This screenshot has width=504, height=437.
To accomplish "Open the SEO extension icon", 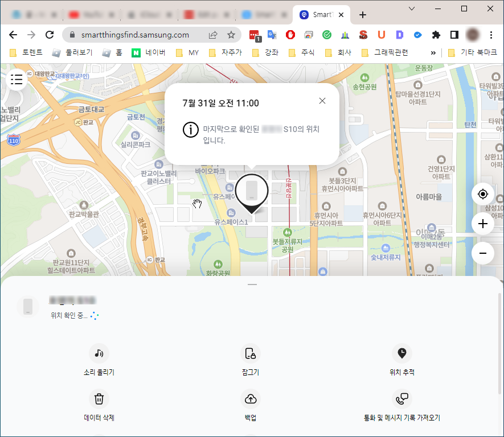I will click(363, 35).
